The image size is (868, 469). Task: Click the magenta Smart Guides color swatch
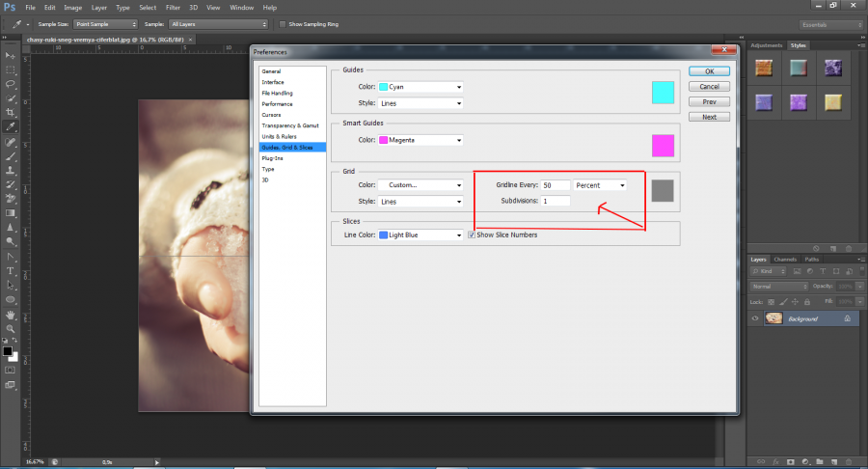coord(662,145)
